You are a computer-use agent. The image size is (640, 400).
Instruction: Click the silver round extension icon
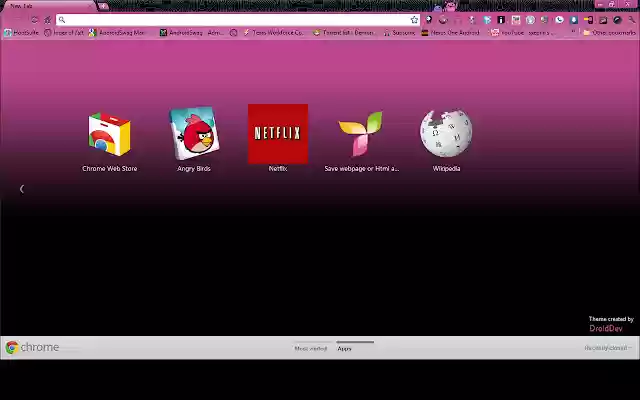[x=530, y=20]
